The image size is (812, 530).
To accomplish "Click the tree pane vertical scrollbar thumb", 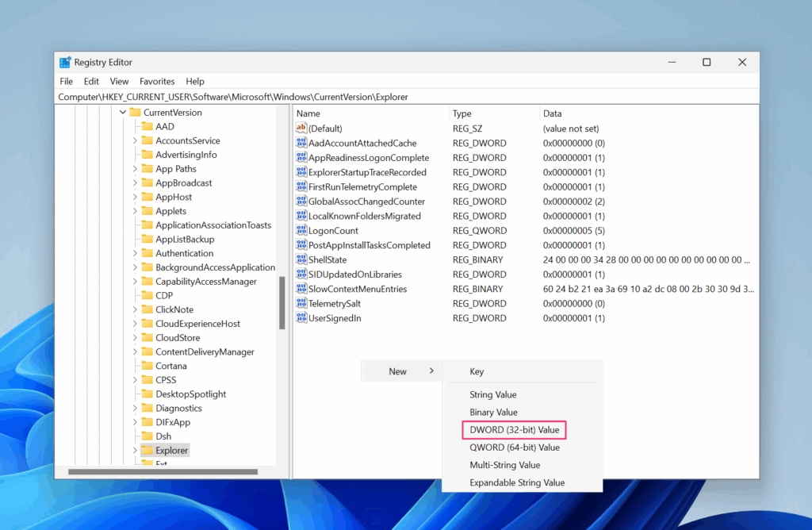I will click(282, 303).
